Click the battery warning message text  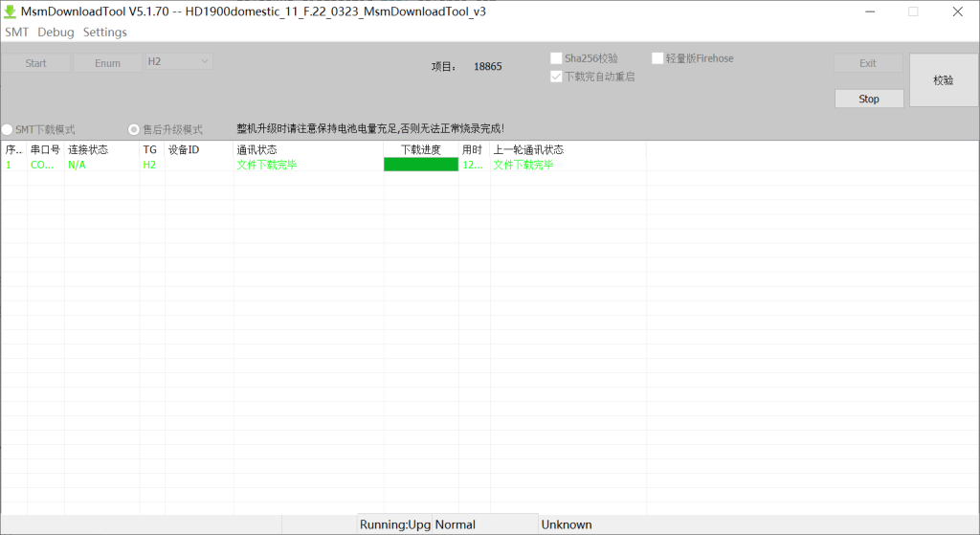click(x=370, y=129)
